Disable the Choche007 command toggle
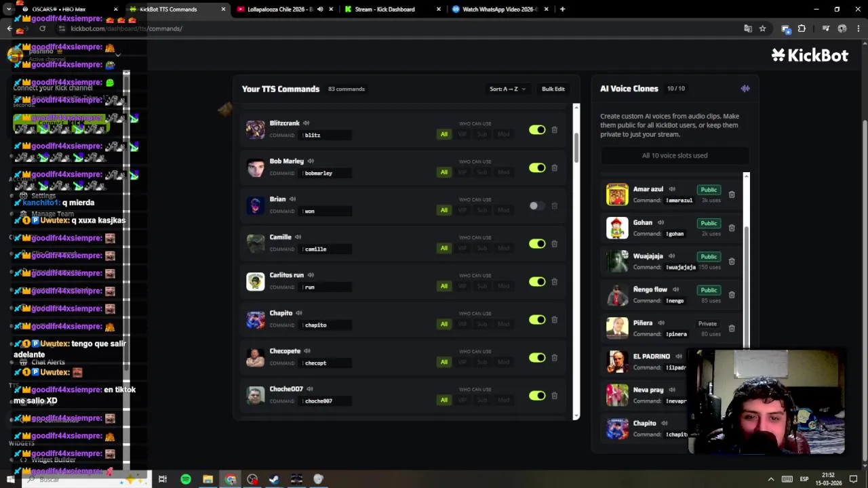This screenshot has height=488, width=868. pos(537,395)
